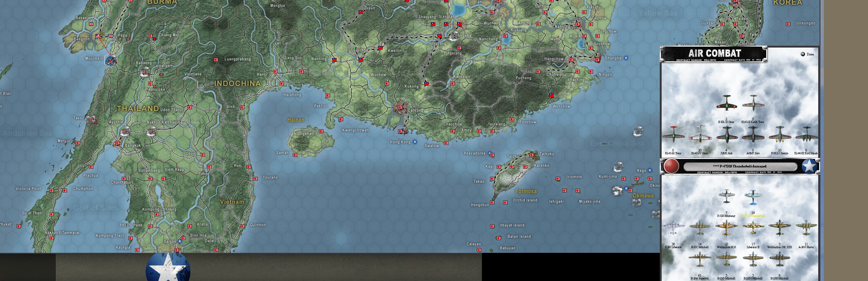Screen dimensions: 868x281
Task: Click the Shanghai port R marker
Action: pos(626,58)
